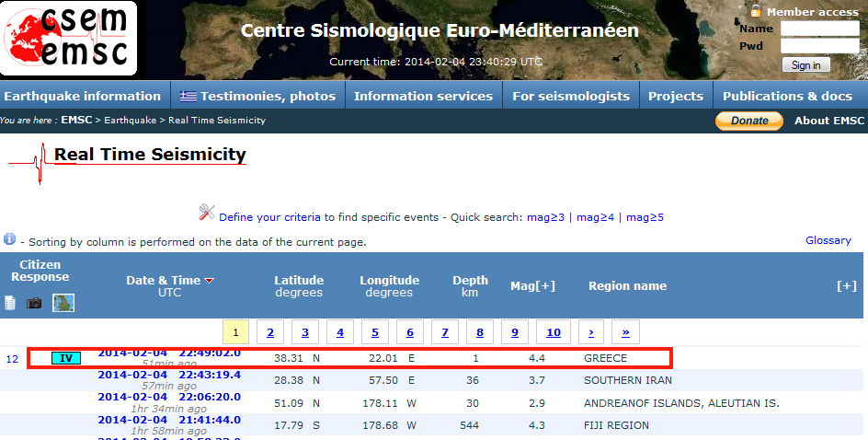Image resolution: width=868 pixels, height=440 pixels.
Task: Sort by Date & Time red arrow
Action: (209, 281)
